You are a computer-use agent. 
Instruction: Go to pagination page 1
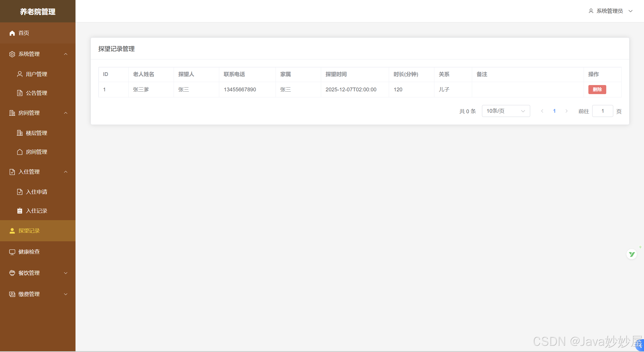pyautogui.click(x=554, y=111)
